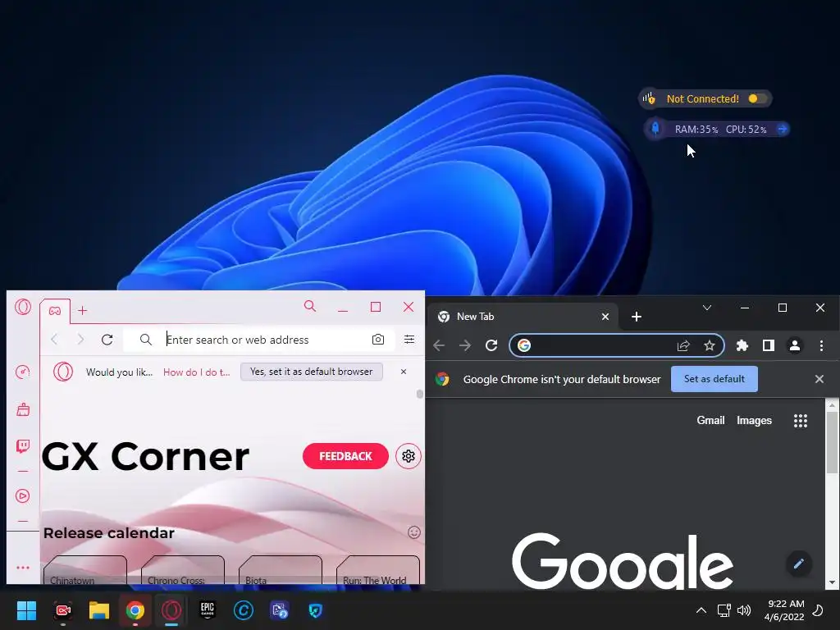Close the Chrome New Tab tab
The image size is (840, 630).
tap(605, 317)
